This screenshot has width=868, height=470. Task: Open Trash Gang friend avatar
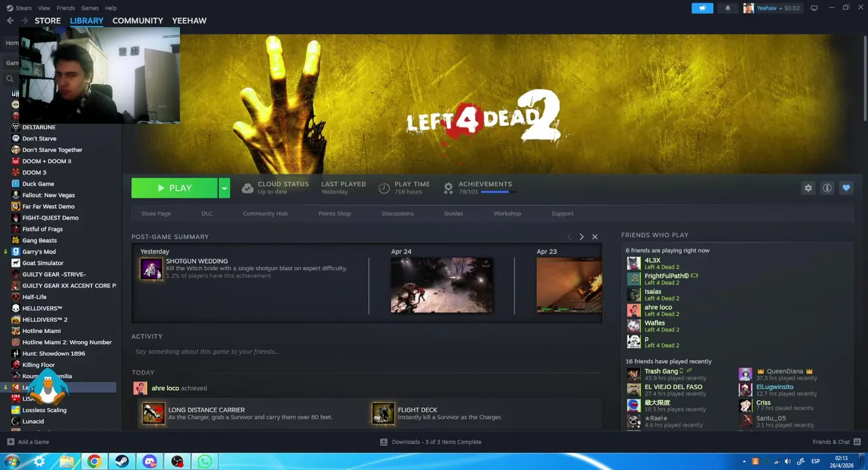(x=634, y=374)
